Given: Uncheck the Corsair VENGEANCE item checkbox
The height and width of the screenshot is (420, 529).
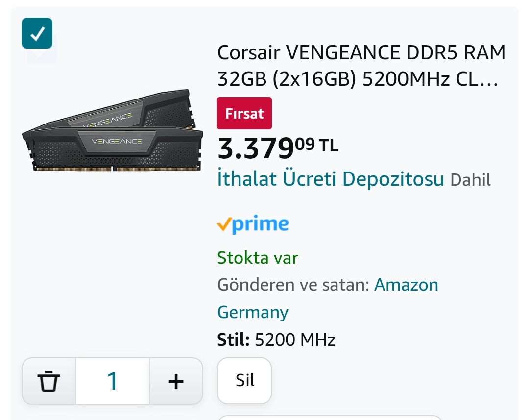Looking at the screenshot, I should click(x=37, y=33).
